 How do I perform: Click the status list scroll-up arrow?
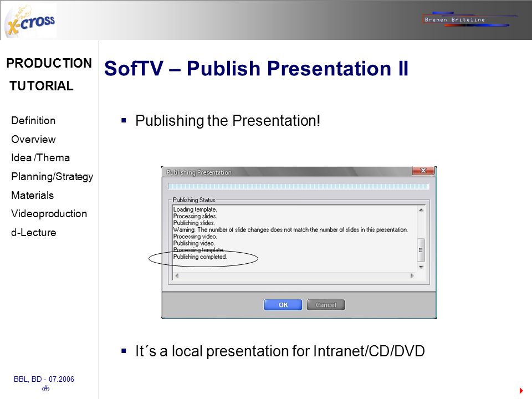[x=421, y=210]
